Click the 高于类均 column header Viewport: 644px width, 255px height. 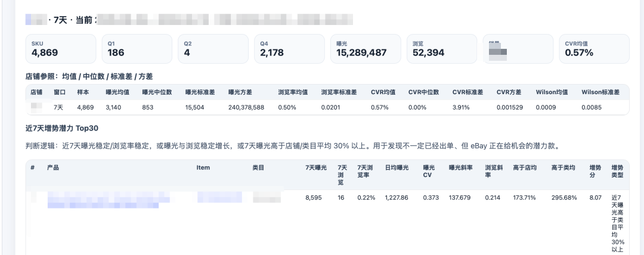[563, 167]
